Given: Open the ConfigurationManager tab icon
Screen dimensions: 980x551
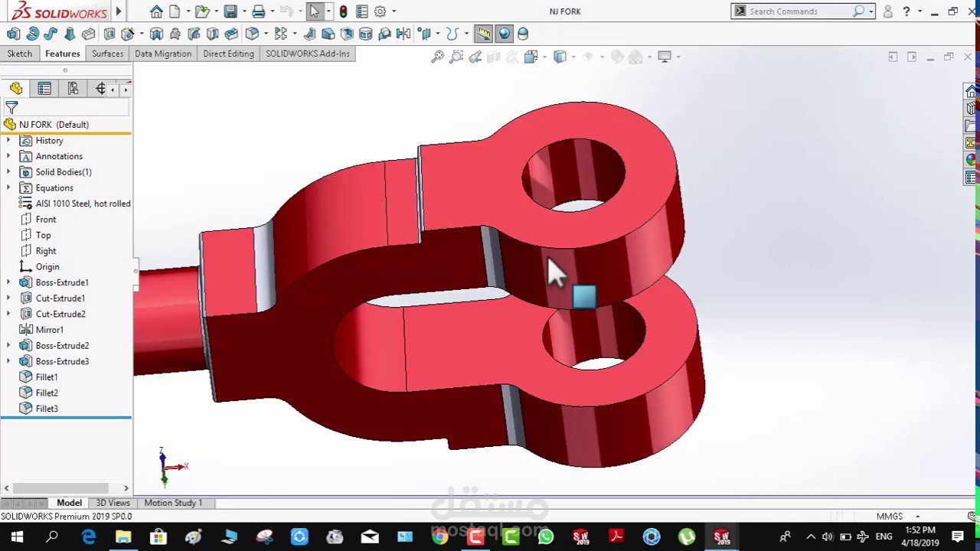Looking at the screenshot, I should 73,89.
